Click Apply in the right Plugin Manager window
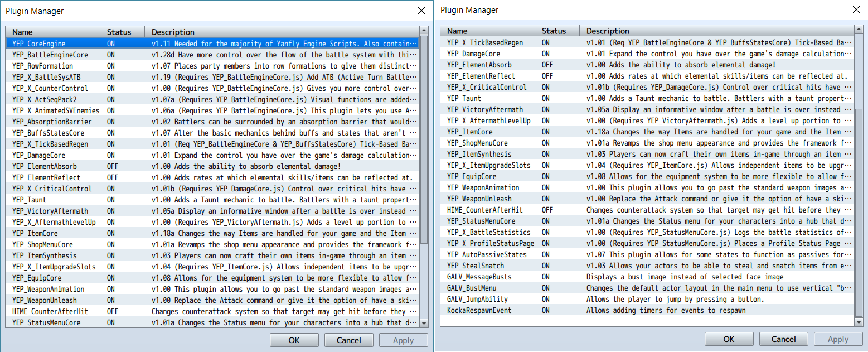The image size is (868, 352). [838, 339]
